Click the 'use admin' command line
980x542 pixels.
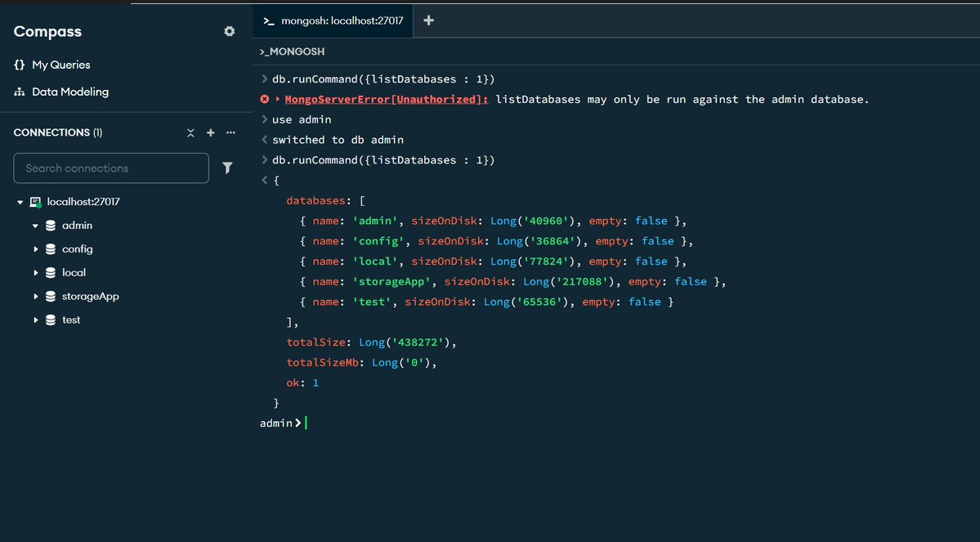click(302, 119)
